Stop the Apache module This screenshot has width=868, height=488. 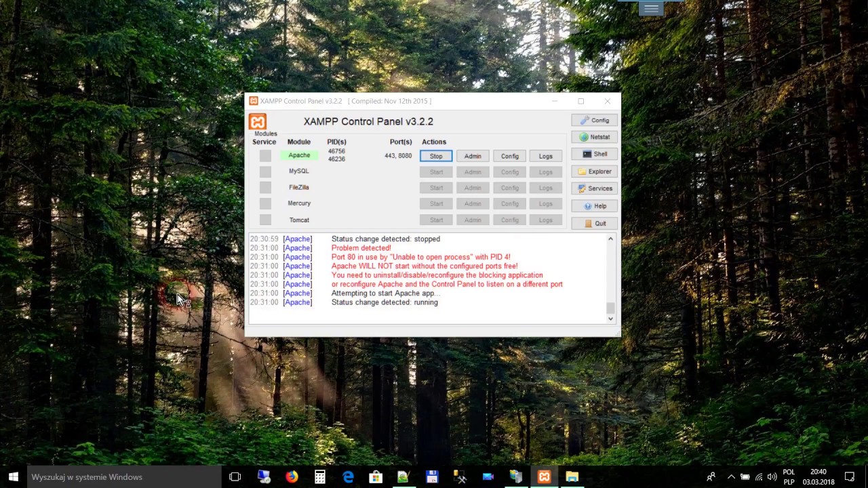point(436,156)
